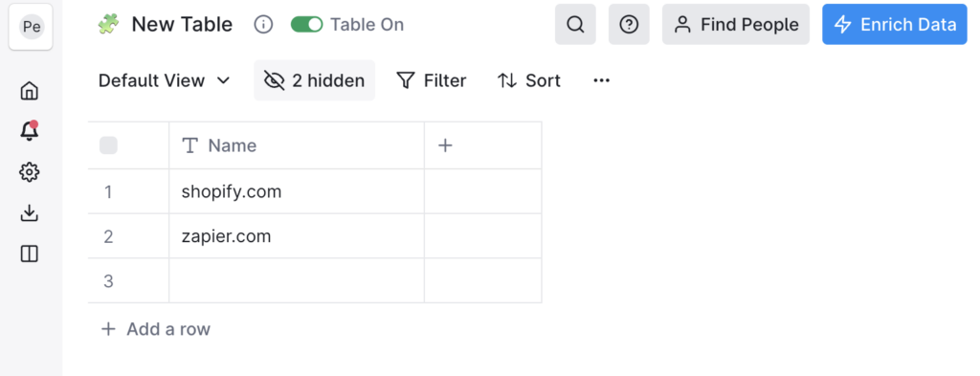Screen dimensions: 980x376
Task: Toggle the sidebar panel layout icon
Action: coord(30,254)
